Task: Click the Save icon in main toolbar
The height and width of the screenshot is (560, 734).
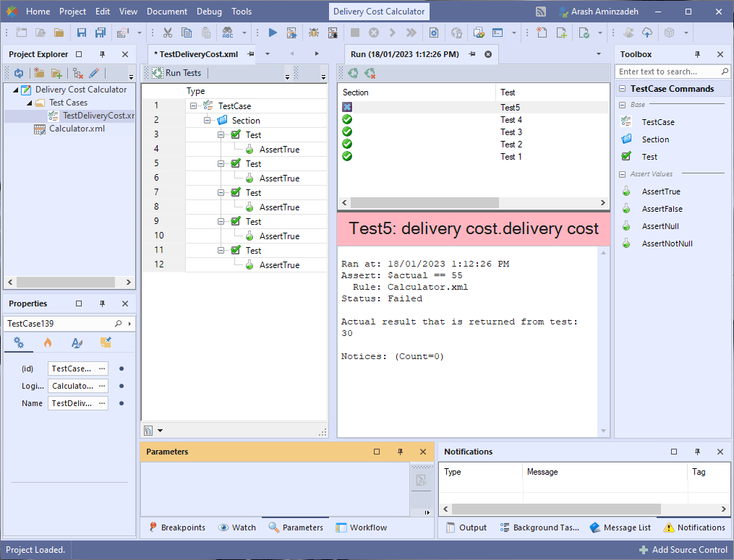Action: pos(82,33)
